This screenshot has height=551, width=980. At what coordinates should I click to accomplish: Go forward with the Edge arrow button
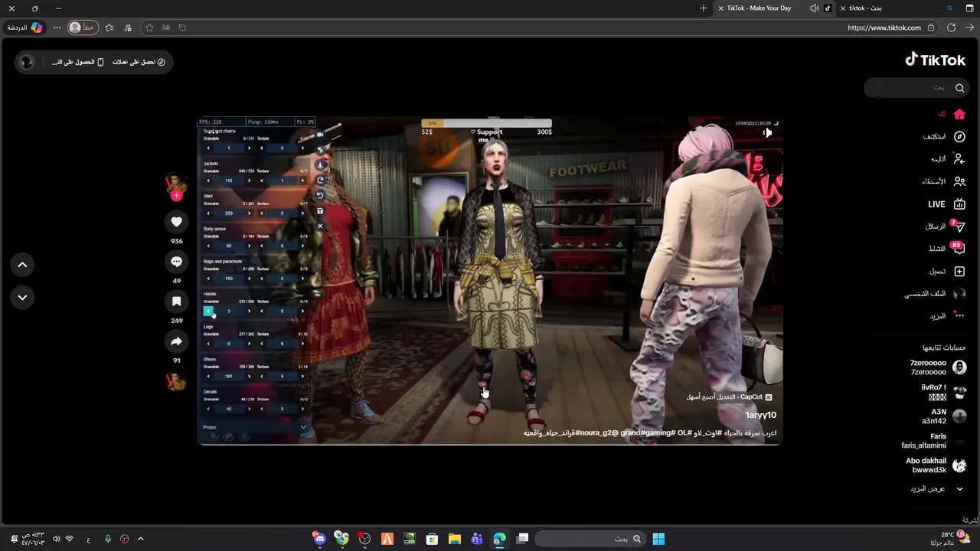[970, 28]
